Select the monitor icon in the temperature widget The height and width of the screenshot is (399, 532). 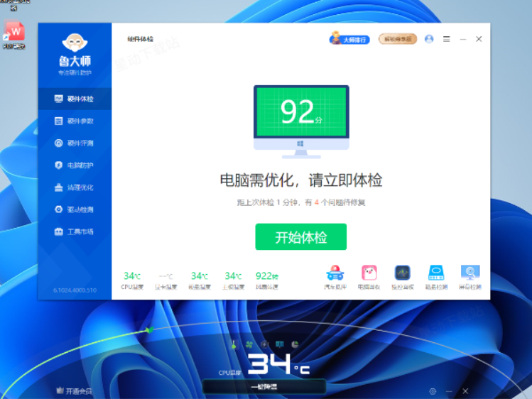point(280,345)
